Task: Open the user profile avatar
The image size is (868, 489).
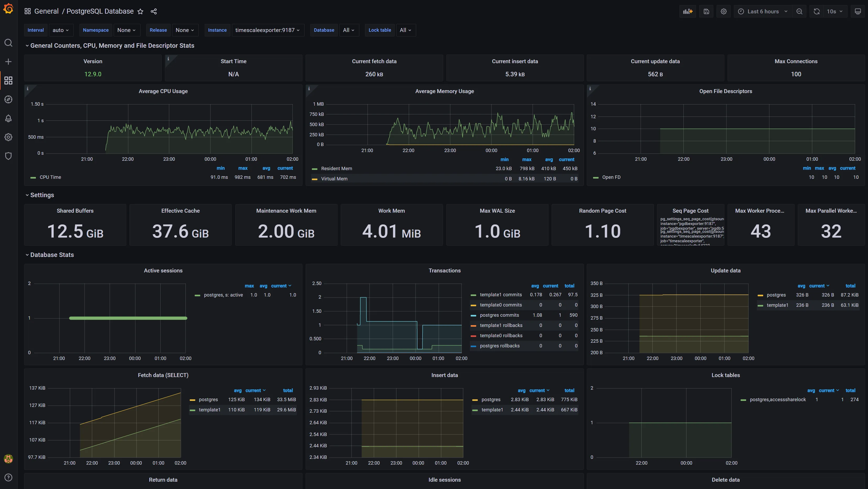Action: coord(8,459)
